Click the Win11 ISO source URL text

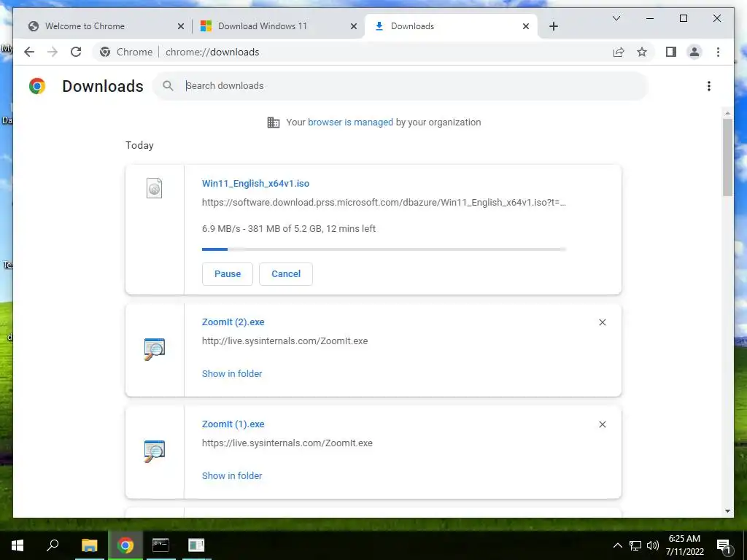coord(384,203)
